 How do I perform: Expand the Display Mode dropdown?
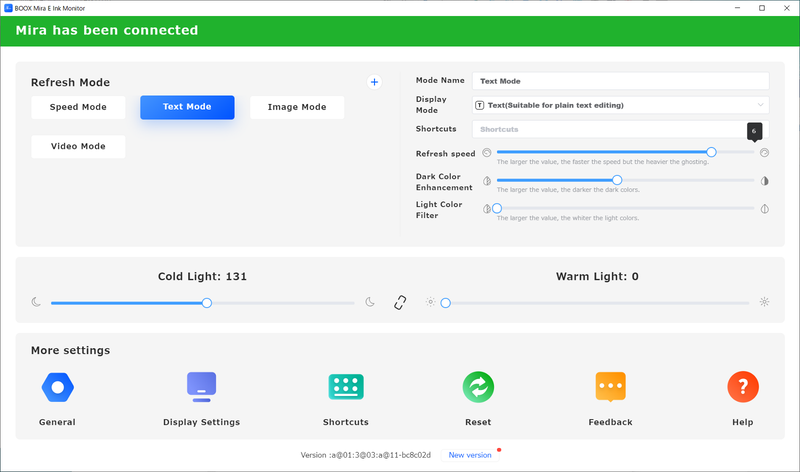click(x=620, y=105)
